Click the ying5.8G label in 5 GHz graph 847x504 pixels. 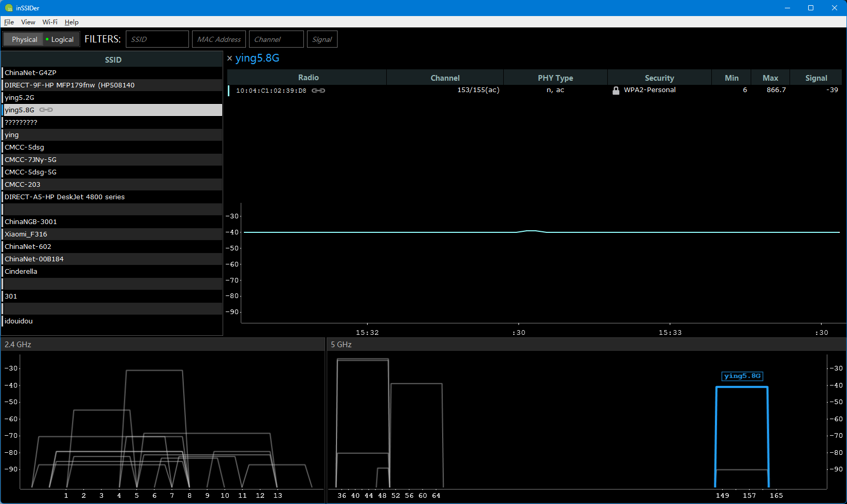pos(742,376)
